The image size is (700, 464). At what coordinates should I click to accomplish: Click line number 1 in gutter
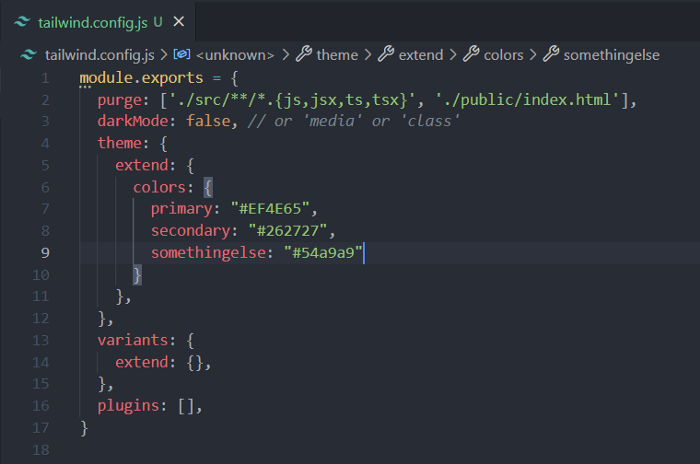45,79
